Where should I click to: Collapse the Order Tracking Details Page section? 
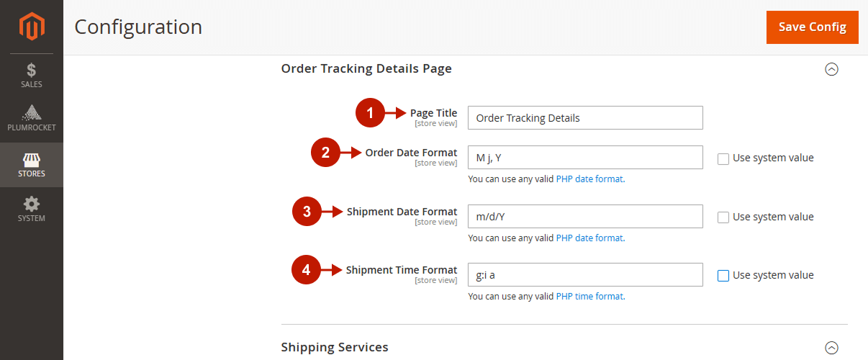[x=831, y=69]
